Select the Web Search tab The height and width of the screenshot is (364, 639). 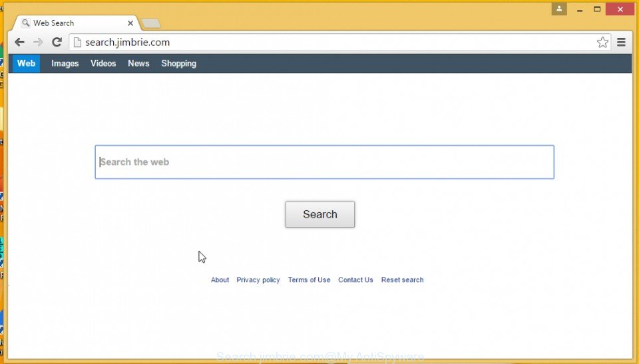click(76, 23)
